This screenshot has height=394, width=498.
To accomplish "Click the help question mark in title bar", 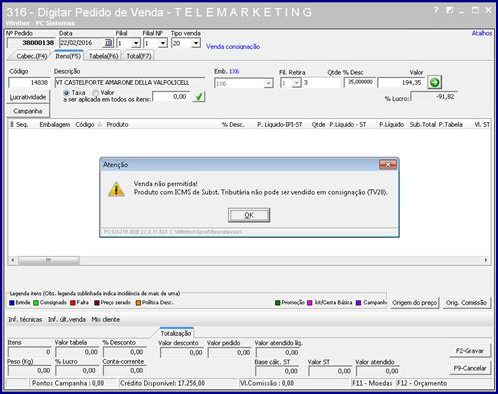I will (x=436, y=10).
